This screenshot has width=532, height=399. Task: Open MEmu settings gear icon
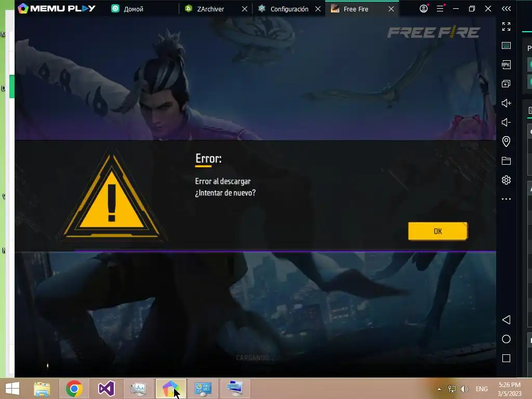pos(506,180)
